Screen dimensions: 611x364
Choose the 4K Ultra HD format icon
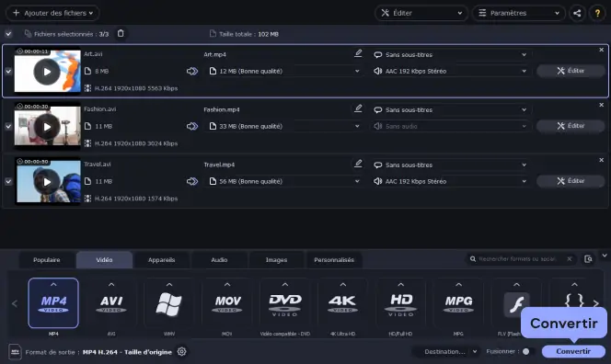click(x=343, y=303)
